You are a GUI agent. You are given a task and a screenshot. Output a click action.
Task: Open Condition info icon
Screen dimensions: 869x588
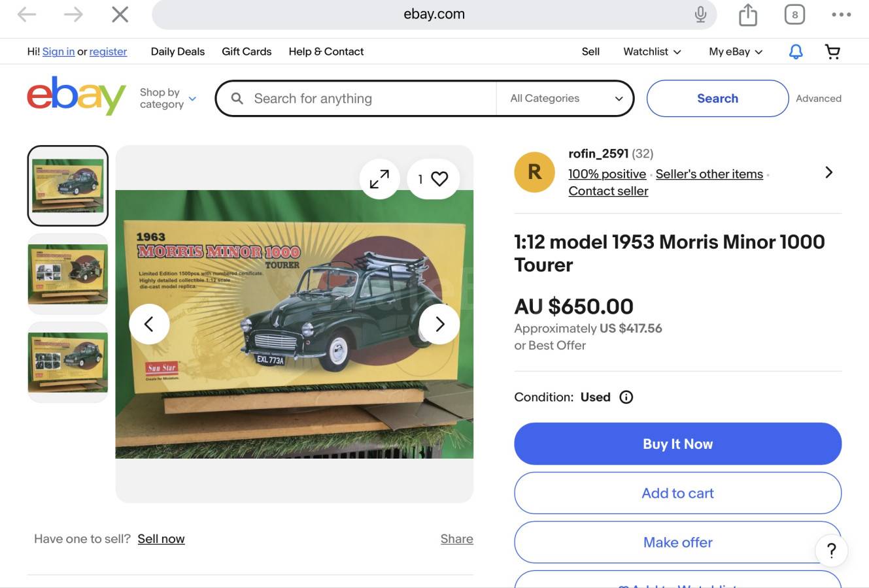pyautogui.click(x=626, y=397)
